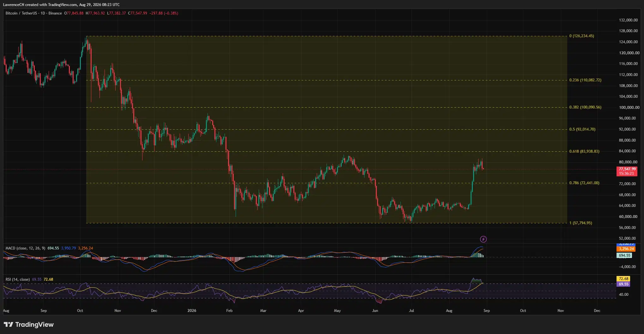This screenshot has height=334, width=644.
Task: Click the RSI value tag 72.68
Action: click(623, 279)
